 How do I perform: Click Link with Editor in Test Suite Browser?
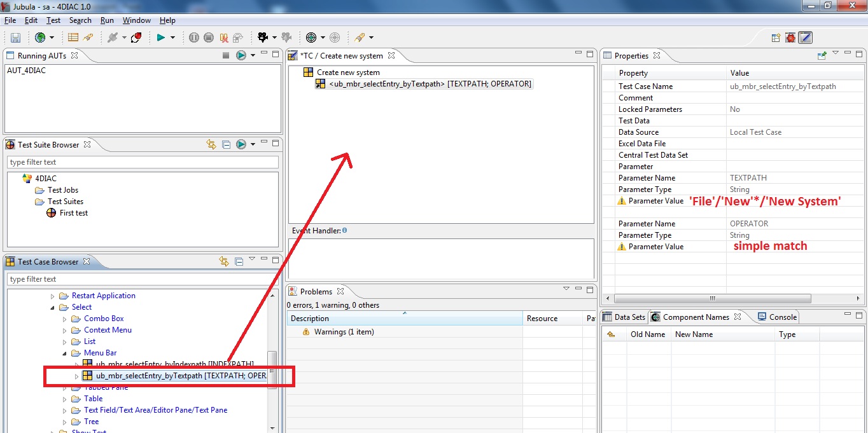(211, 144)
